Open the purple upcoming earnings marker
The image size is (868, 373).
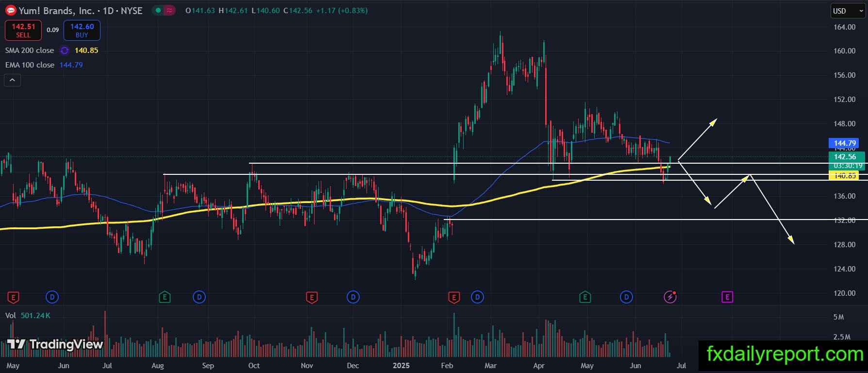click(x=727, y=297)
